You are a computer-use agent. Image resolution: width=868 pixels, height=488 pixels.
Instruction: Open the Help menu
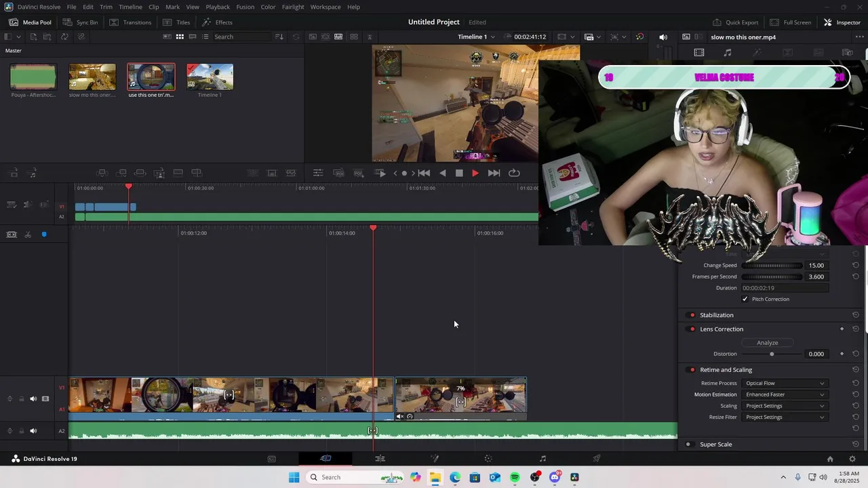point(353,7)
